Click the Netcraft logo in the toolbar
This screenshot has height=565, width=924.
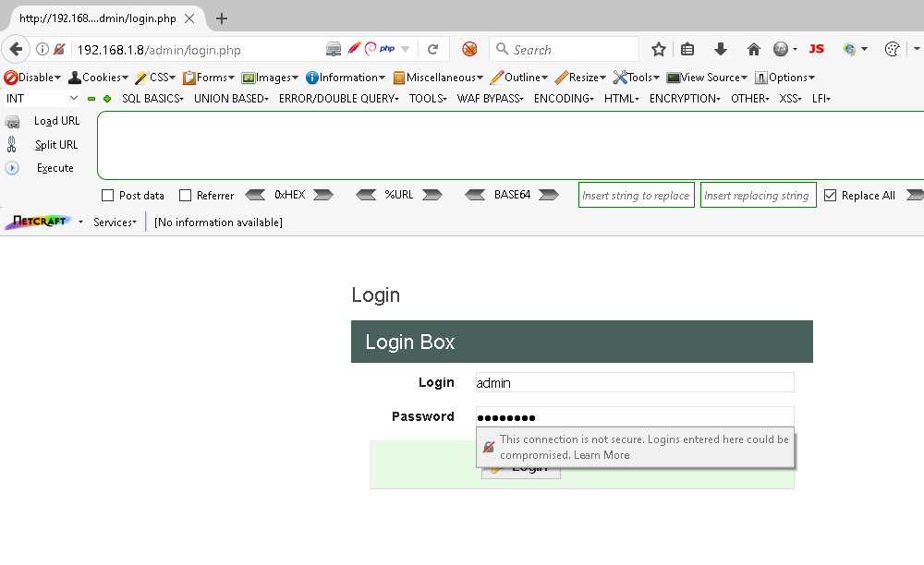click(37, 222)
